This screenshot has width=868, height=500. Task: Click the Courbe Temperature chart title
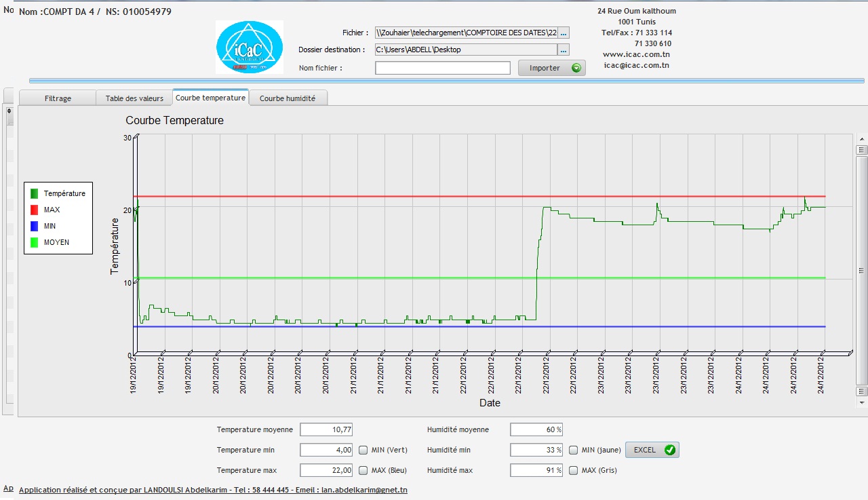[x=175, y=121]
